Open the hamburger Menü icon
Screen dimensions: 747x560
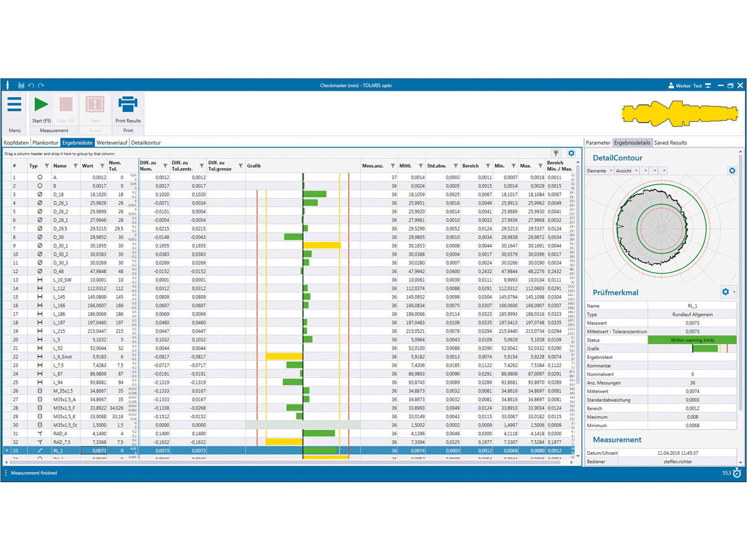(x=14, y=105)
